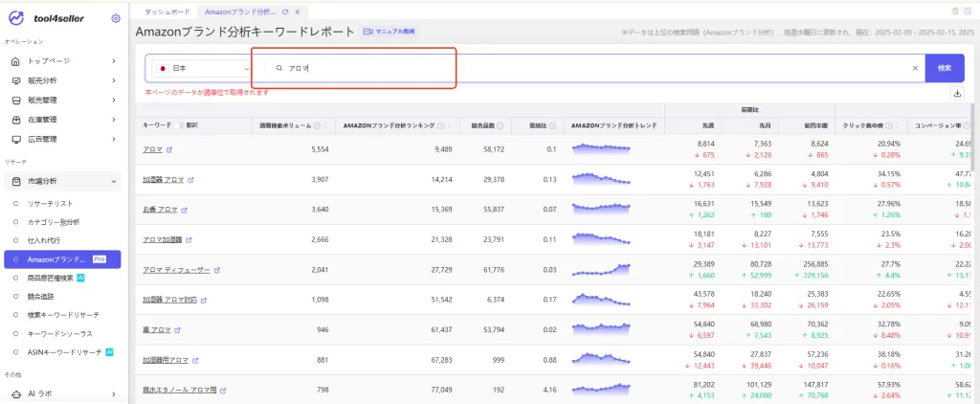
Task: Show info tooltip for 週間検索ボリューム column
Action: [317, 125]
